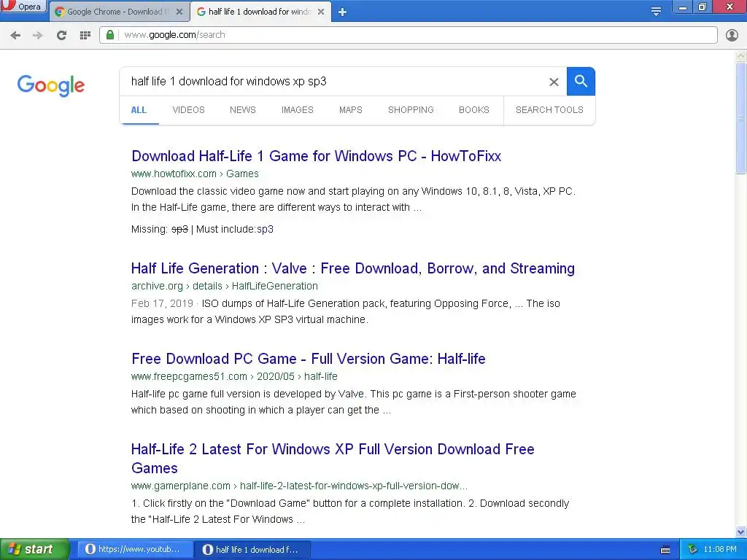Click the Feb 17, 2019 result date

click(162, 304)
